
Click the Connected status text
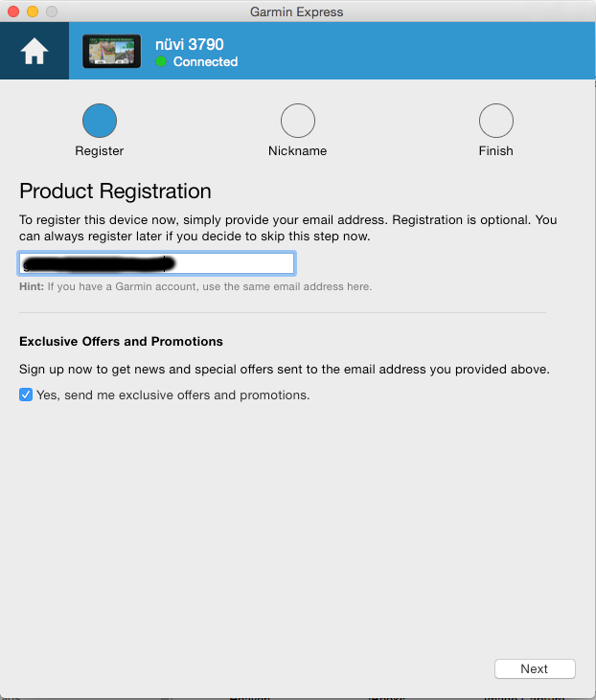pos(205,61)
